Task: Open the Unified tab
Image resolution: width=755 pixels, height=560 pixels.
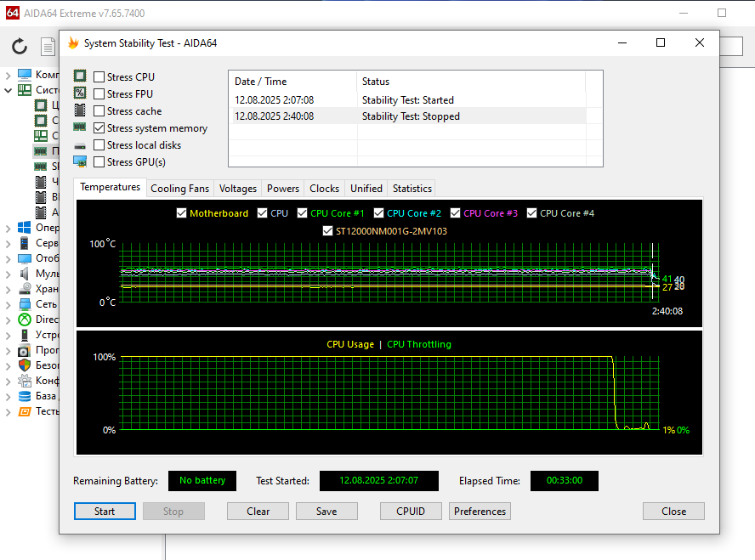Action: pyautogui.click(x=366, y=189)
